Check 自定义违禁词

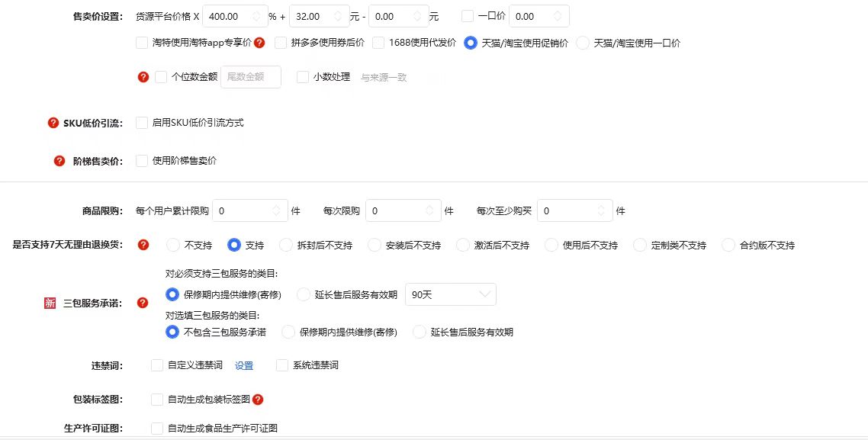(x=156, y=365)
